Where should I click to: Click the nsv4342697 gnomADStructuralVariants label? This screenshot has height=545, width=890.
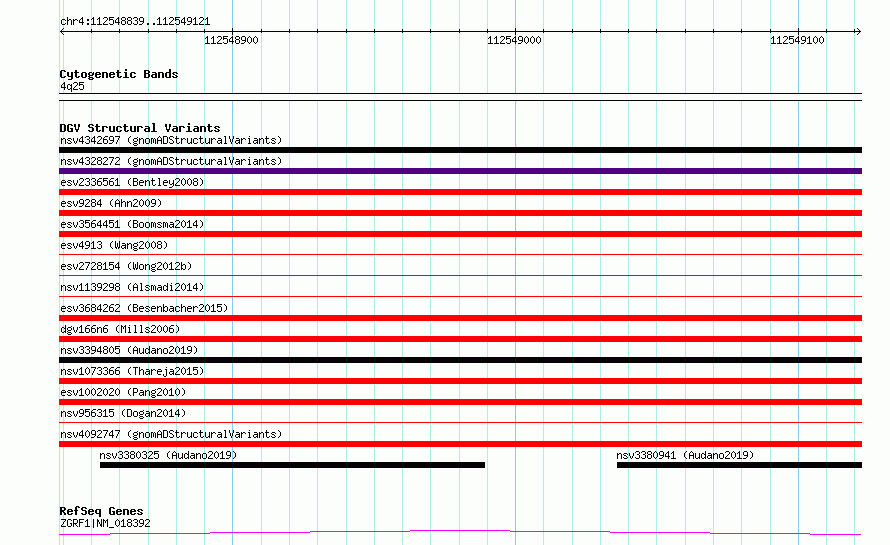171,140
